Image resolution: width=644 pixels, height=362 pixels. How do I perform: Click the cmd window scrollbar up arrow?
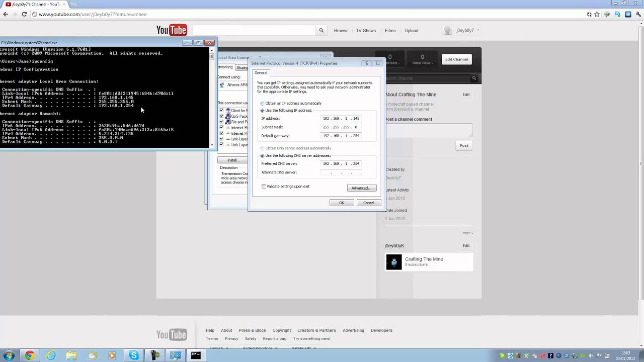(212, 50)
